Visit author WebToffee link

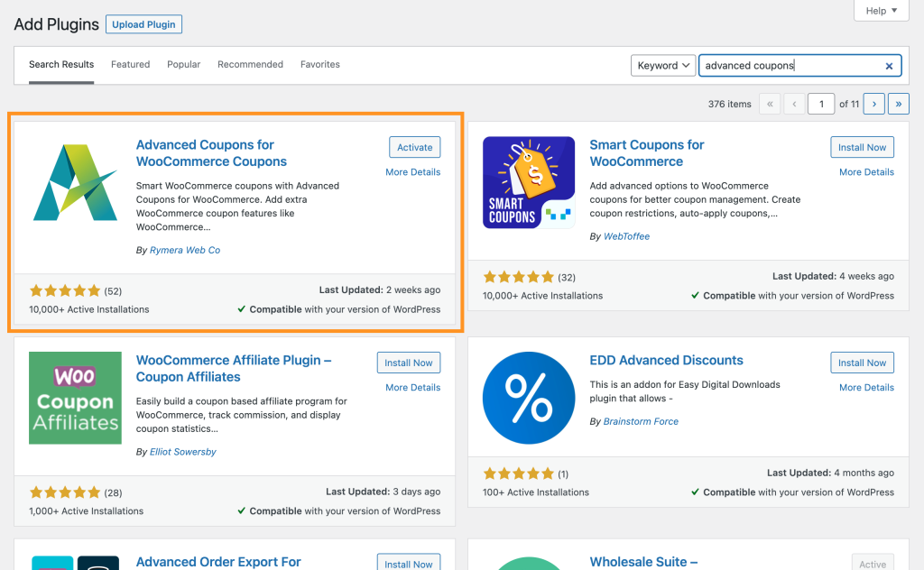pos(626,236)
